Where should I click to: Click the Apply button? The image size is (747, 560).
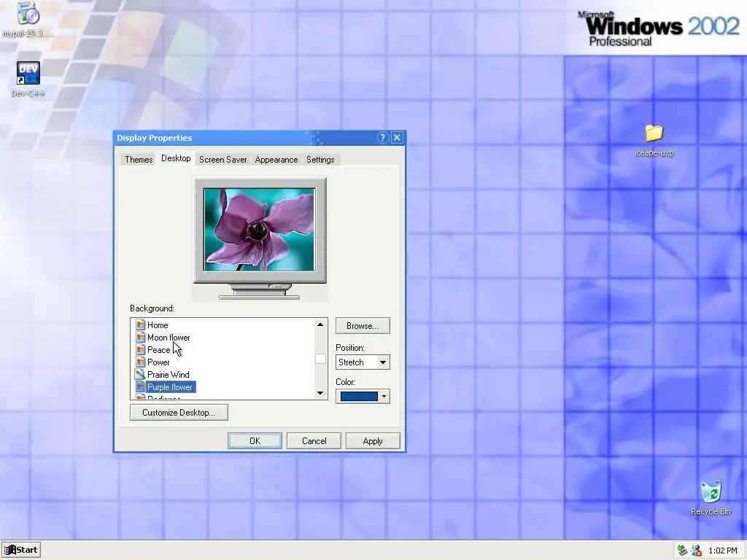373,441
